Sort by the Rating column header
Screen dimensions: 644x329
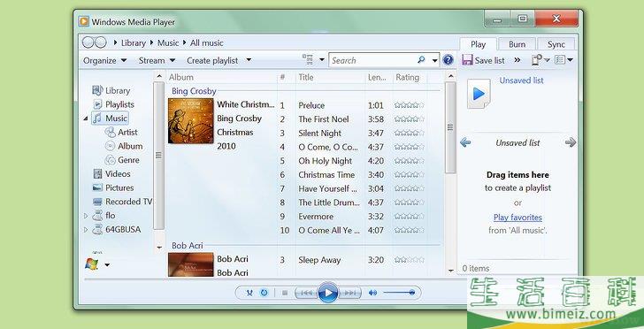(407, 77)
